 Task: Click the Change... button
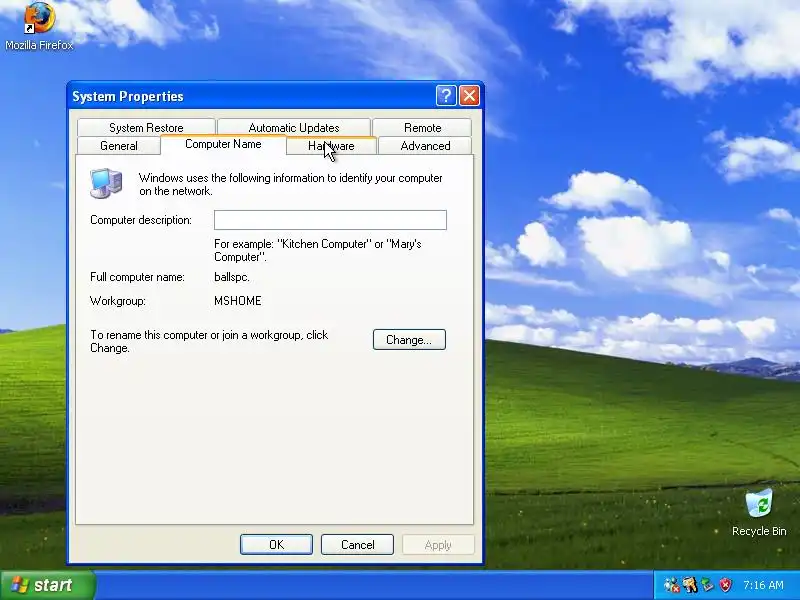[x=409, y=340]
